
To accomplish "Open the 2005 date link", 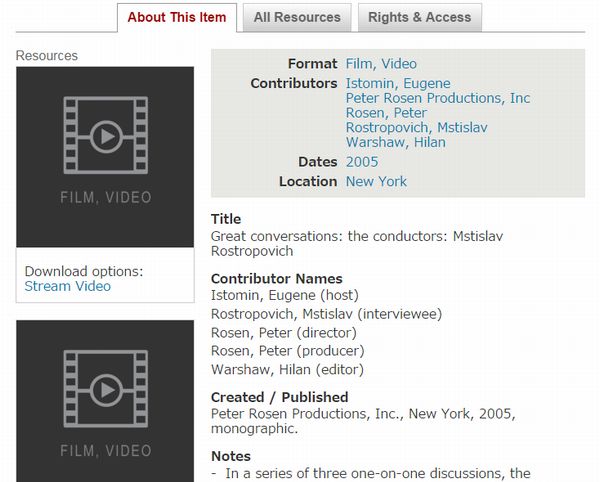I will pos(362,162).
